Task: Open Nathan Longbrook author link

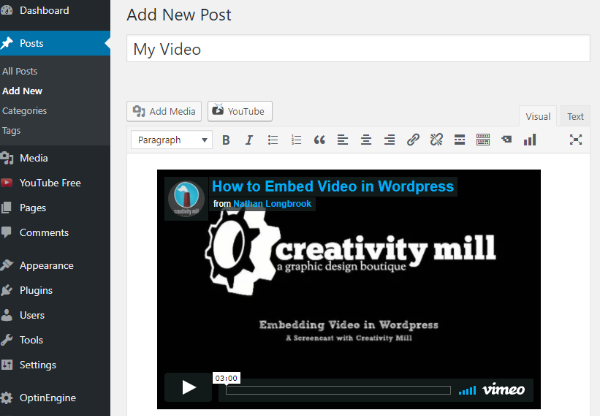Action: [272, 204]
